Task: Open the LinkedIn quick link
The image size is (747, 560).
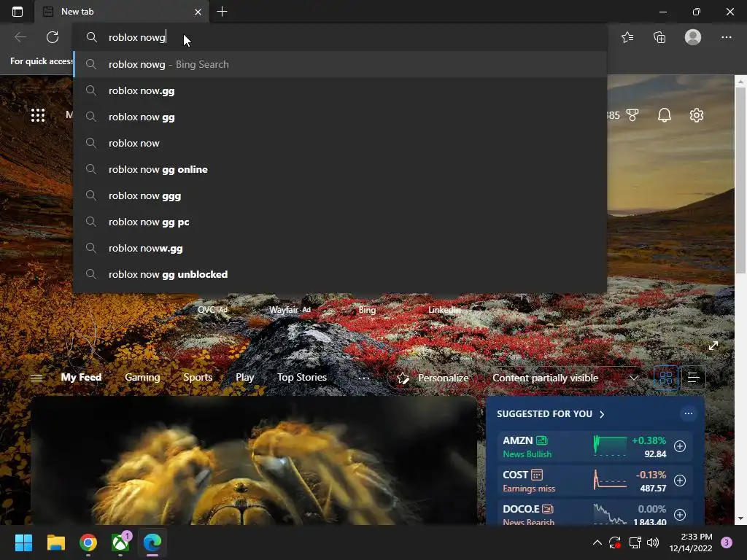Action: (444, 309)
